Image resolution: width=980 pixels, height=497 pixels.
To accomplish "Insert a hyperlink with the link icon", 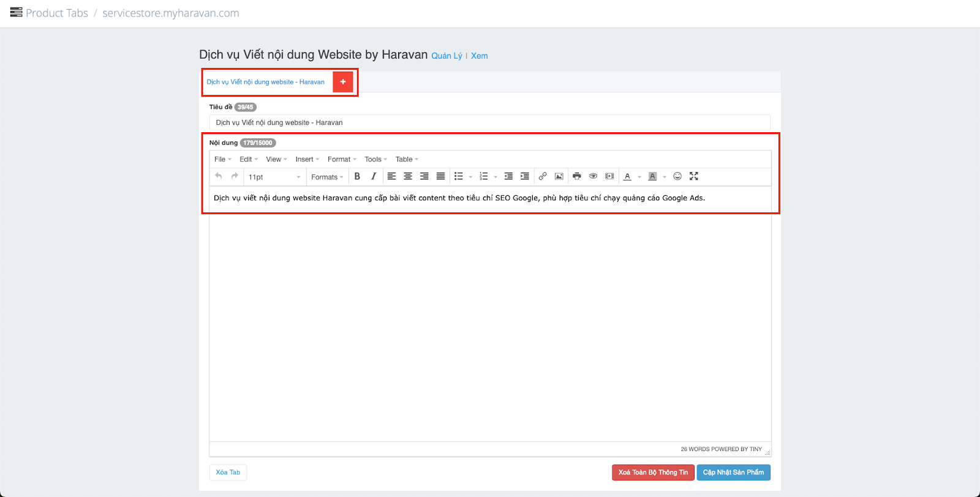I will (x=543, y=176).
